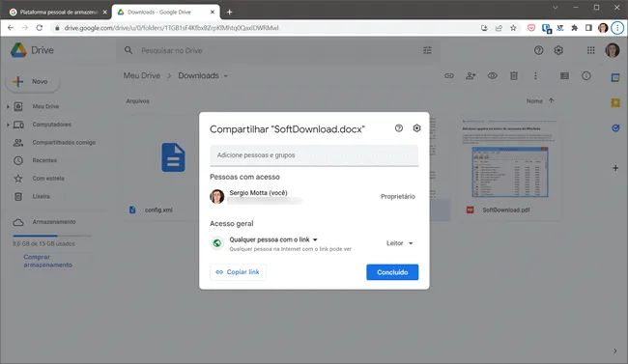Click the Google Drive logo
Screen dimensions: 628x364
pos(32,50)
